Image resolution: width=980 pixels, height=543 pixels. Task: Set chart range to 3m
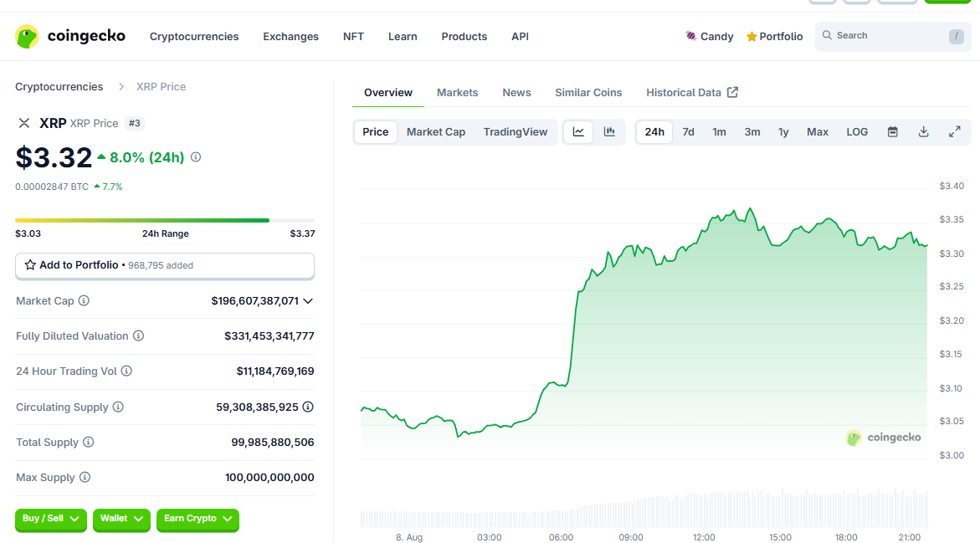(752, 132)
